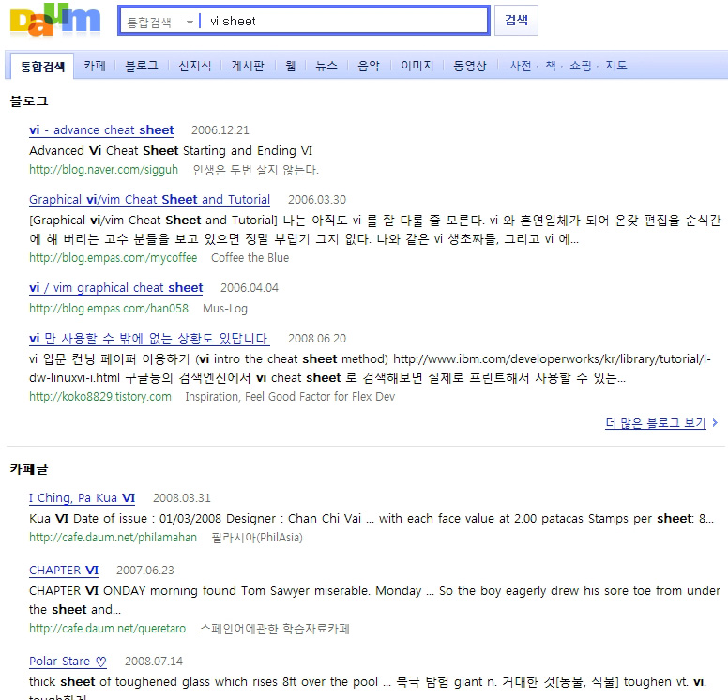Click the date 2006.12.21
The height and width of the screenshot is (700, 728).
click(220, 130)
